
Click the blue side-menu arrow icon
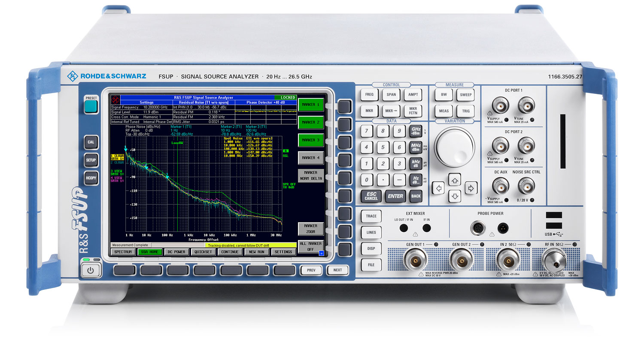click(x=321, y=254)
